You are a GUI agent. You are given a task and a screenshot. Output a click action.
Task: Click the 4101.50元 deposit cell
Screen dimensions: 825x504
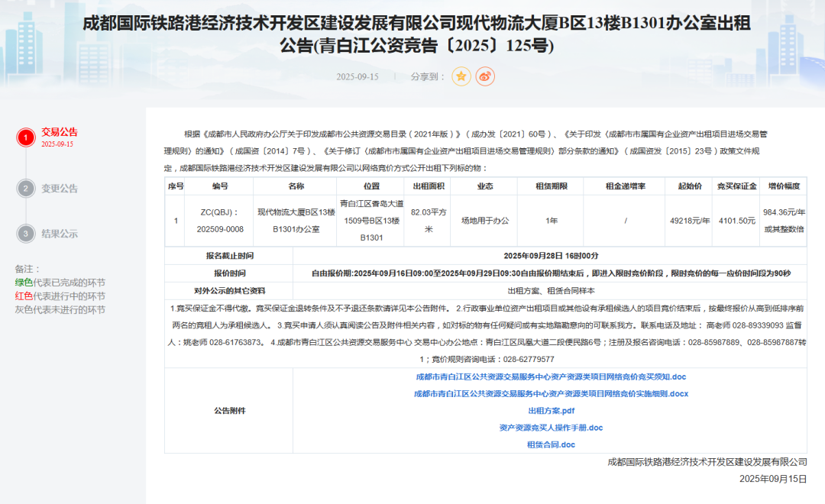(x=736, y=221)
